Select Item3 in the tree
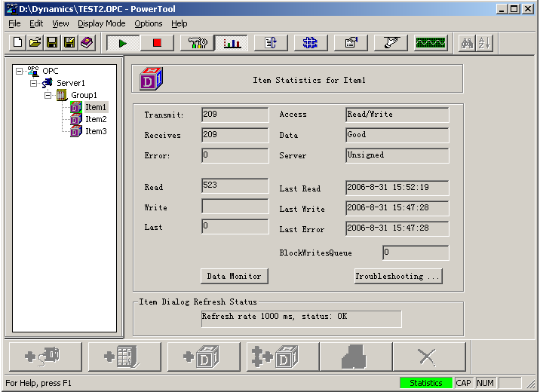Image resolution: width=540 pixels, height=392 pixels. pyautogui.click(x=96, y=131)
